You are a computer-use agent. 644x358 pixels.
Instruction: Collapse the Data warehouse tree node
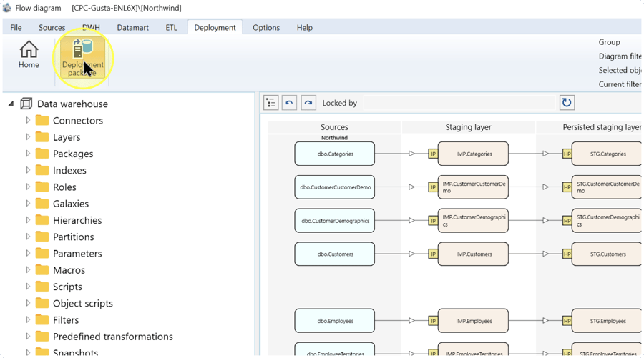(11, 104)
